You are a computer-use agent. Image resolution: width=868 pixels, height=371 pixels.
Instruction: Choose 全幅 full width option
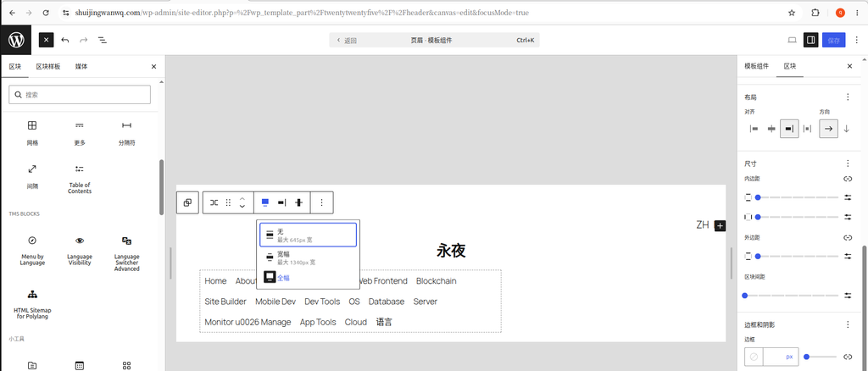(308, 278)
